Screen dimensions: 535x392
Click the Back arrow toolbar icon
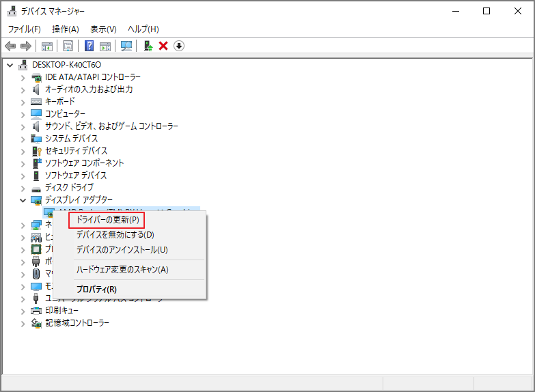coord(10,46)
